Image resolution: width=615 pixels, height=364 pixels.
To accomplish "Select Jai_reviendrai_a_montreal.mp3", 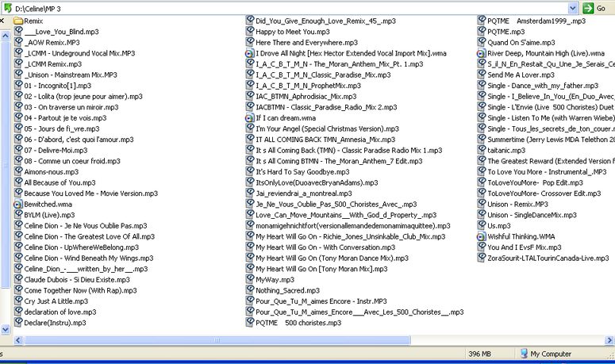I will point(304,193).
